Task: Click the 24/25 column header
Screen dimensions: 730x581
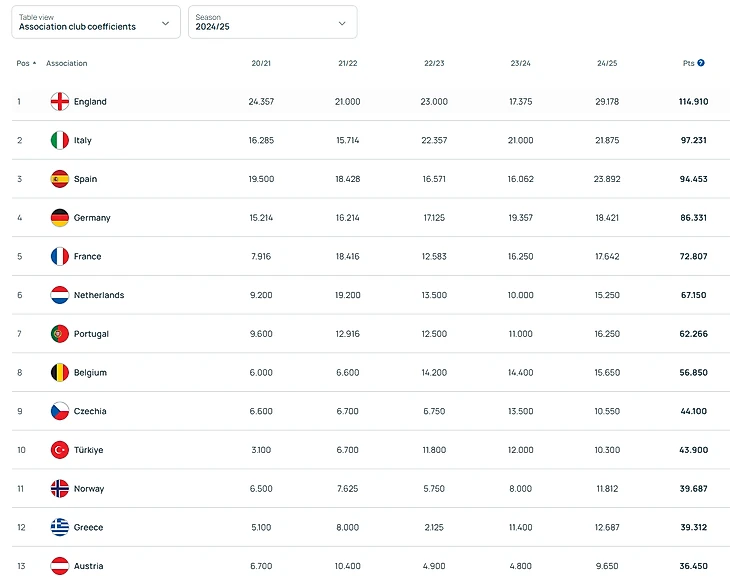Action: click(607, 63)
